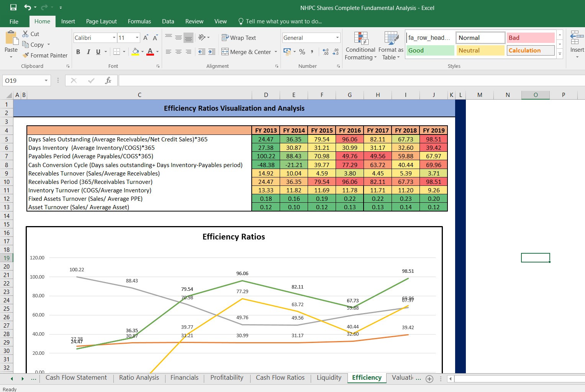This screenshot has height=392, width=585.
Task: Toggle Italic formatting
Action: 88,52
